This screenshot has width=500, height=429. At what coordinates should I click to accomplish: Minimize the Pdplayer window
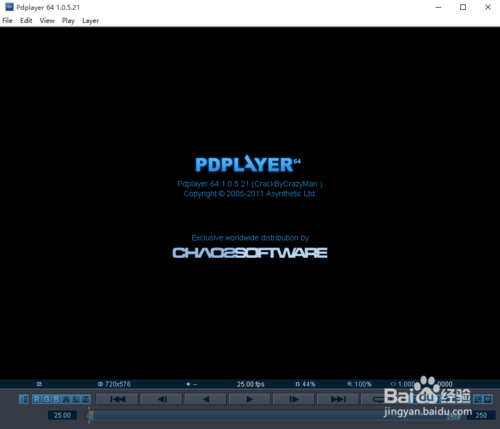pos(438,7)
